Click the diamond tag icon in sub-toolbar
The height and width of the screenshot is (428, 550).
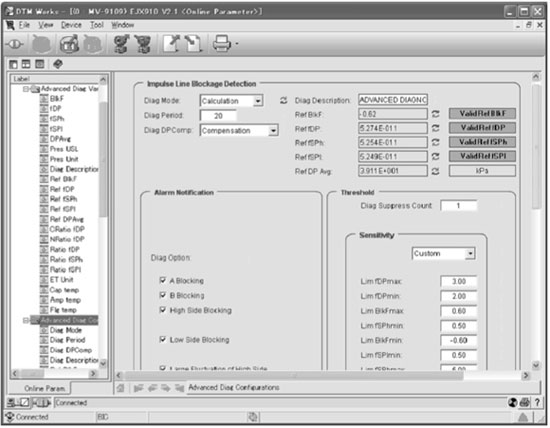(58, 64)
